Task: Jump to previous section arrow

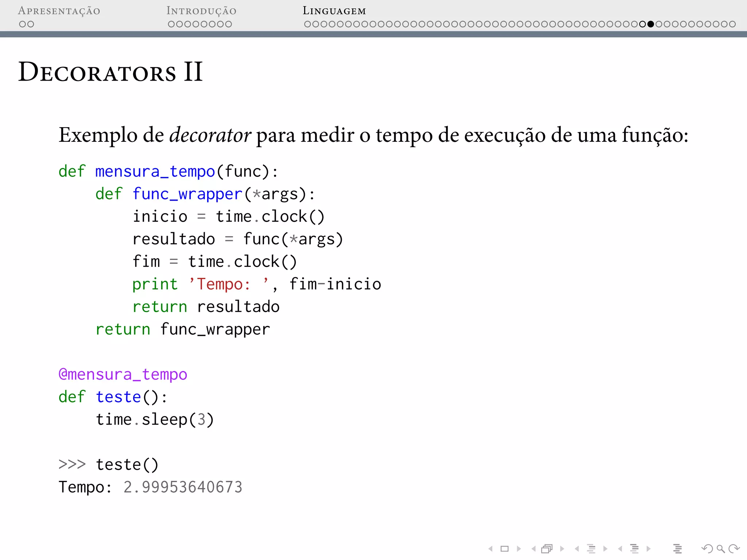Action: [620, 549]
